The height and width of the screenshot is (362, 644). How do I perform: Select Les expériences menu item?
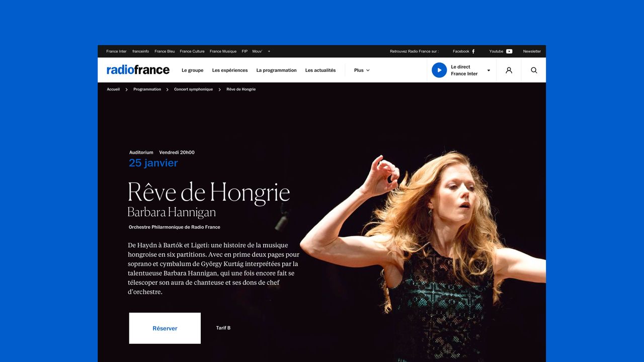pyautogui.click(x=230, y=70)
